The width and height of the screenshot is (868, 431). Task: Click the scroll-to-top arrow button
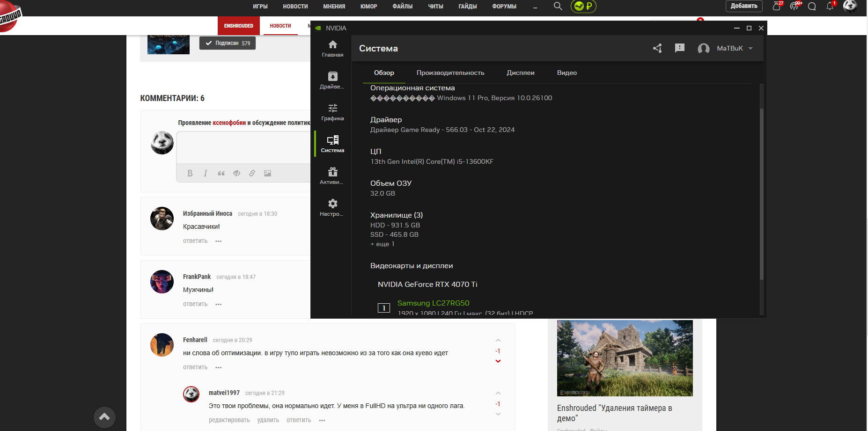click(104, 417)
